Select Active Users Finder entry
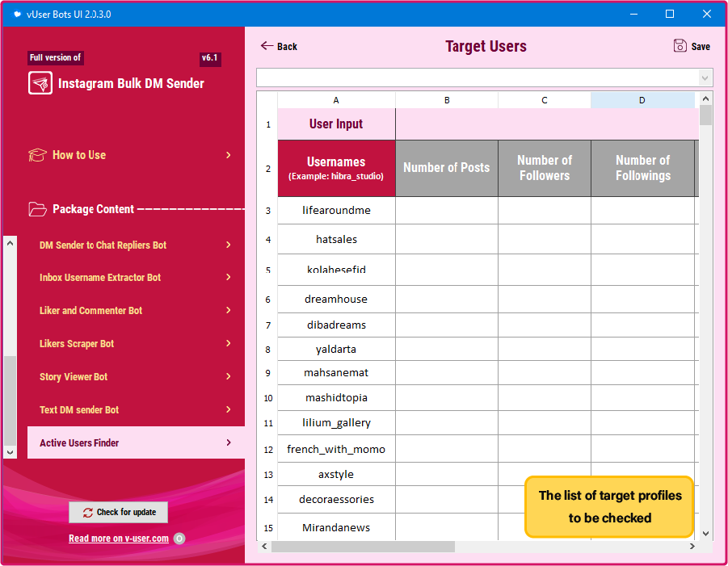Screen dimensions: 728x566 coord(136,442)
